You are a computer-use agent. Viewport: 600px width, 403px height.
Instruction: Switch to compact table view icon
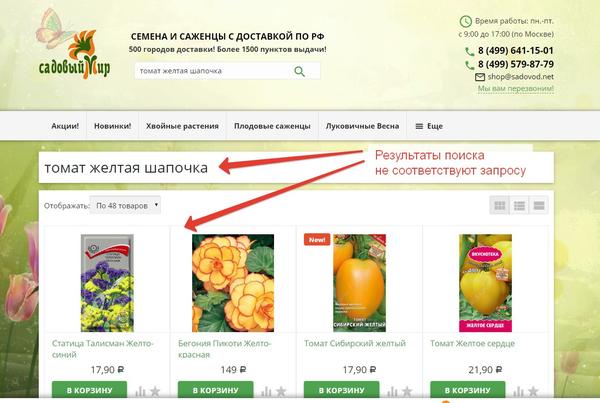point(539,206)
